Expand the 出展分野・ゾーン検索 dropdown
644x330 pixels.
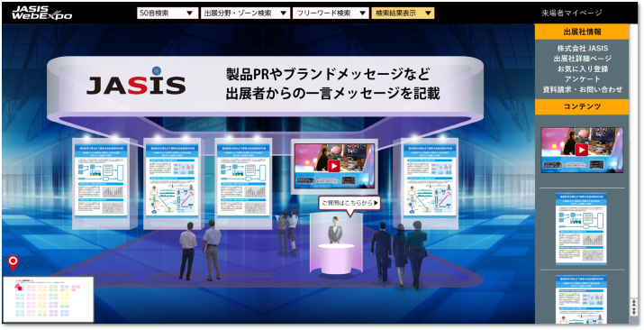245,14
